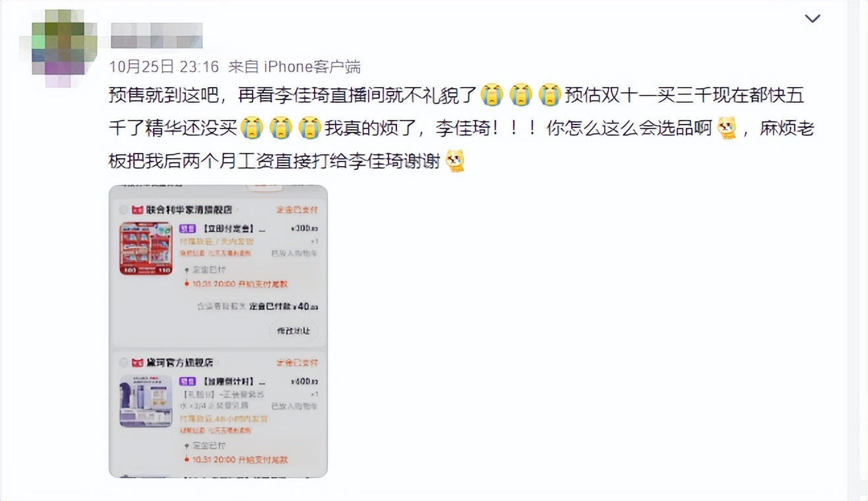This screenshot has height=501, width=868.
Task: Select the second store's round checkbox
Action: (x=123, y=363)
